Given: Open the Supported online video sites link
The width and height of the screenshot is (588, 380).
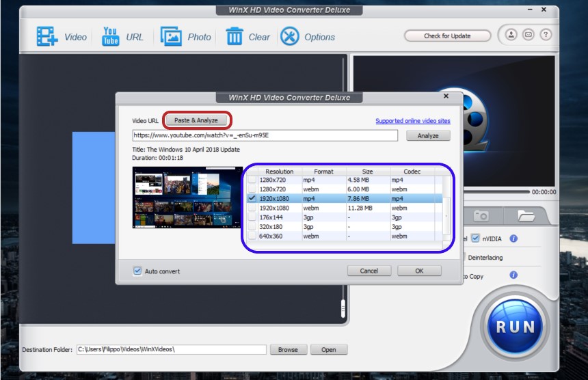Looking at the screenshot, I should coord(413,121).
